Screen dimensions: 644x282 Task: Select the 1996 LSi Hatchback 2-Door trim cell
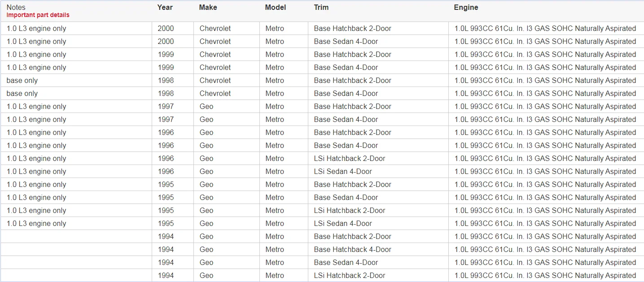(378, 159)
